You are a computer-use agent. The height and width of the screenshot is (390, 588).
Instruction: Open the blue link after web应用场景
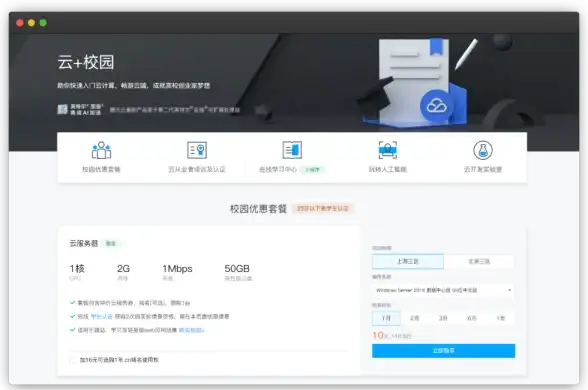pyautogui.click(x=191, y=330)
